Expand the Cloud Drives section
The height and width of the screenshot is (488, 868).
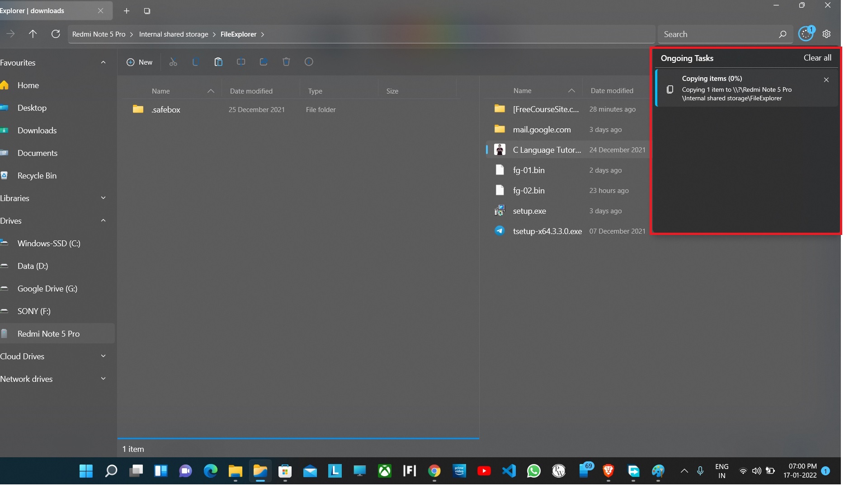point(103,356)
